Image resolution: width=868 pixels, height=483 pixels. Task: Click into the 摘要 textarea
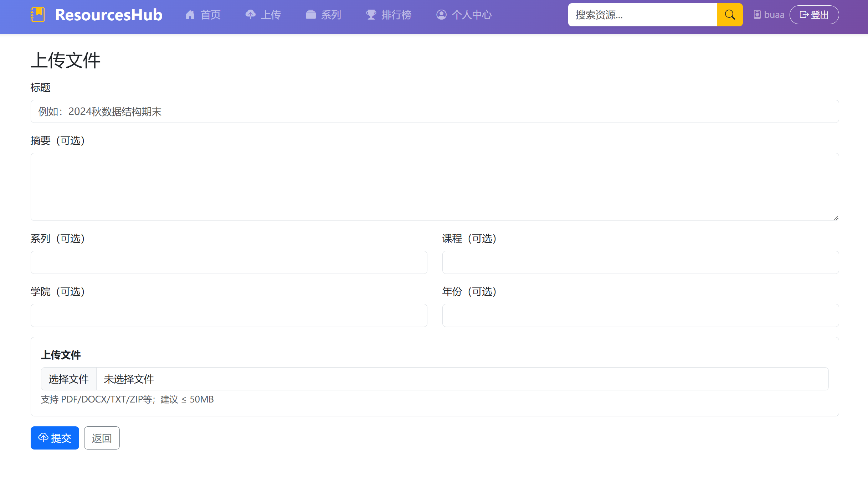click(435, 187)
